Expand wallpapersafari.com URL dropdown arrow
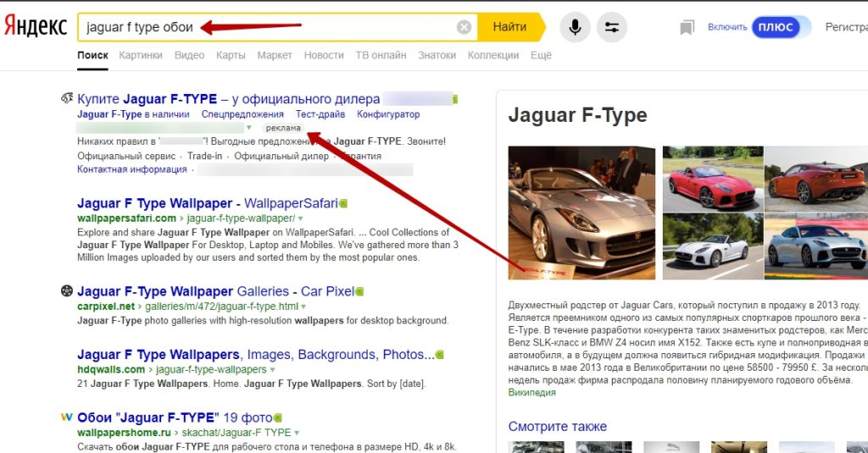 pyautogui.click(x=301, y=218)
